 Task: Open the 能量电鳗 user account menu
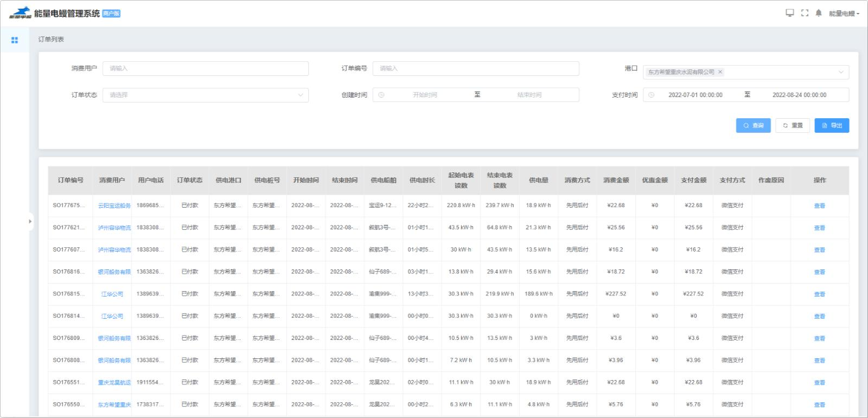pyautogui.click(x=844, y=14)
